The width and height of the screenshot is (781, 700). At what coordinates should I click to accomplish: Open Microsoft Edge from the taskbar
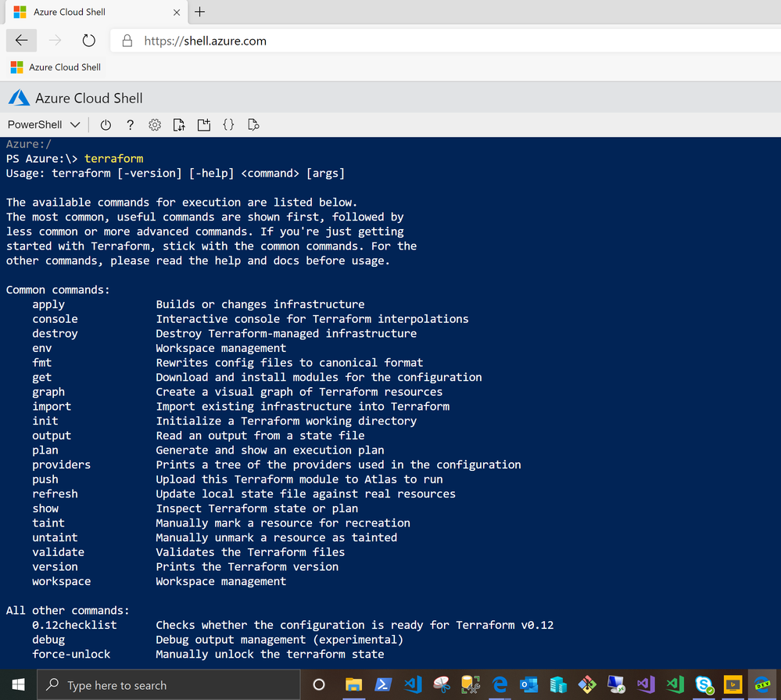(x=500, y=685)
